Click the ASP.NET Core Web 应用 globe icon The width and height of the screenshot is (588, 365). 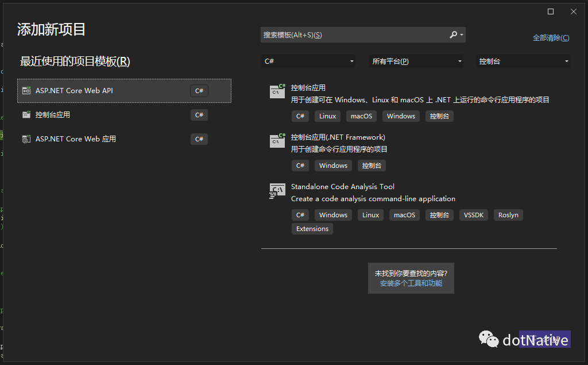(26, 139)
